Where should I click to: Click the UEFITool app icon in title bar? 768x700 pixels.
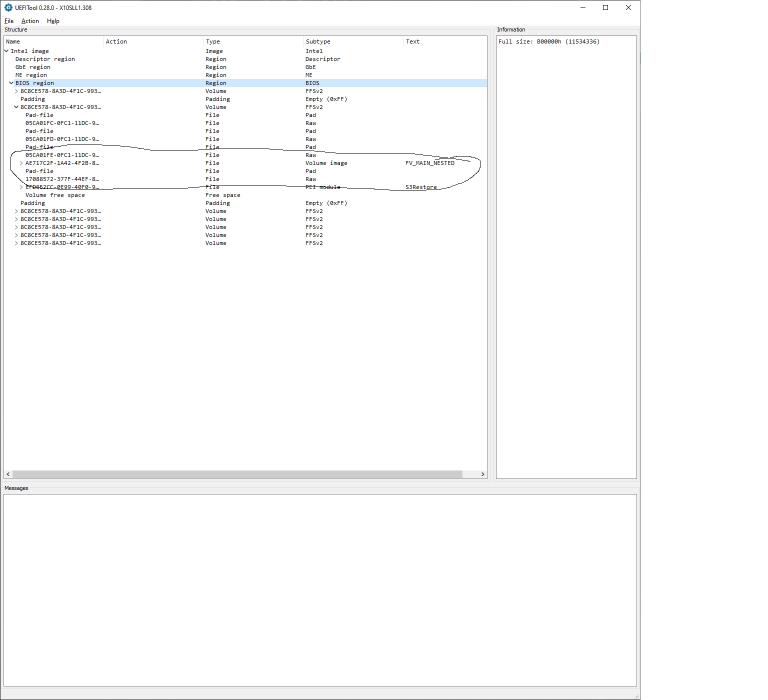point(8,7)
